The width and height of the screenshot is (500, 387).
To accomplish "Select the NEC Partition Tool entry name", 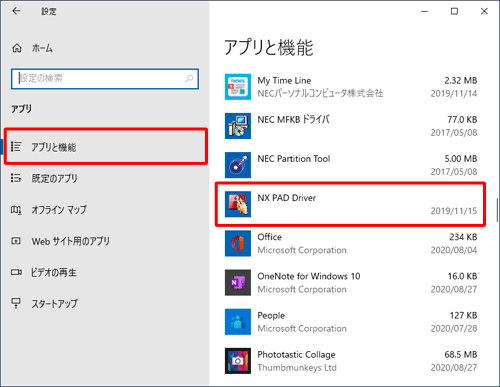I will point(294,159).
